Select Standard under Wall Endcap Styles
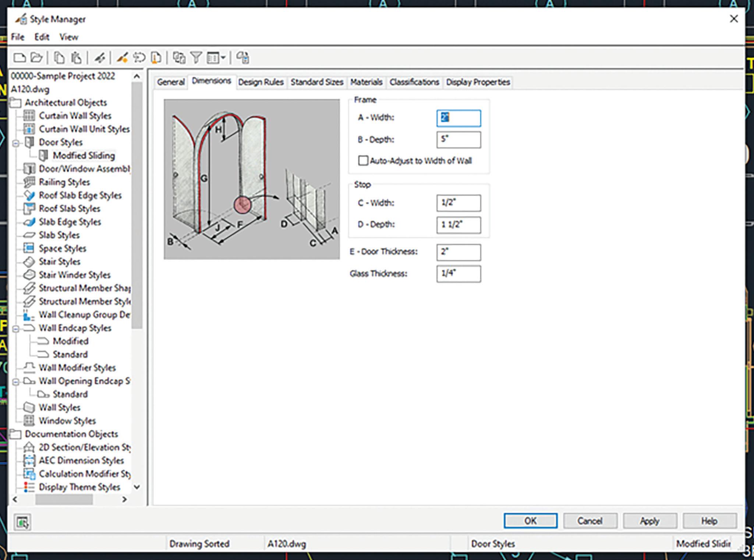Image resolution: width=754 pixels, height=560 pixels. (70, 354)
